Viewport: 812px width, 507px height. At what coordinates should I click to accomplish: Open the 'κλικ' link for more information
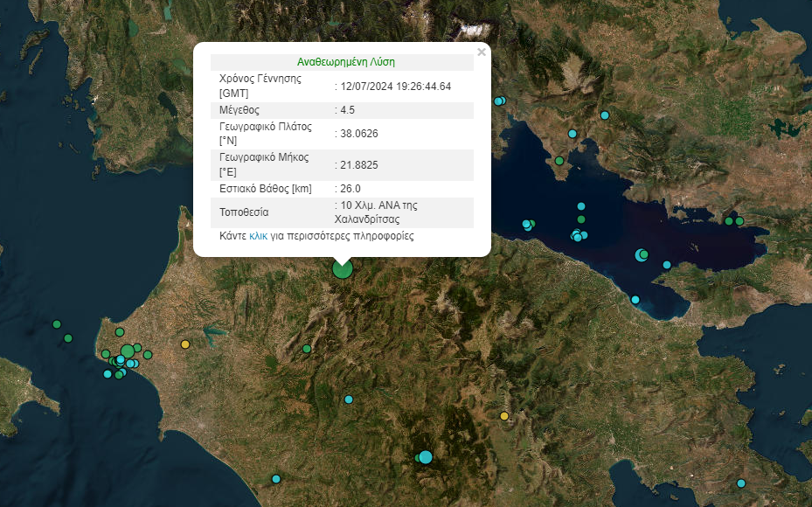258,236
